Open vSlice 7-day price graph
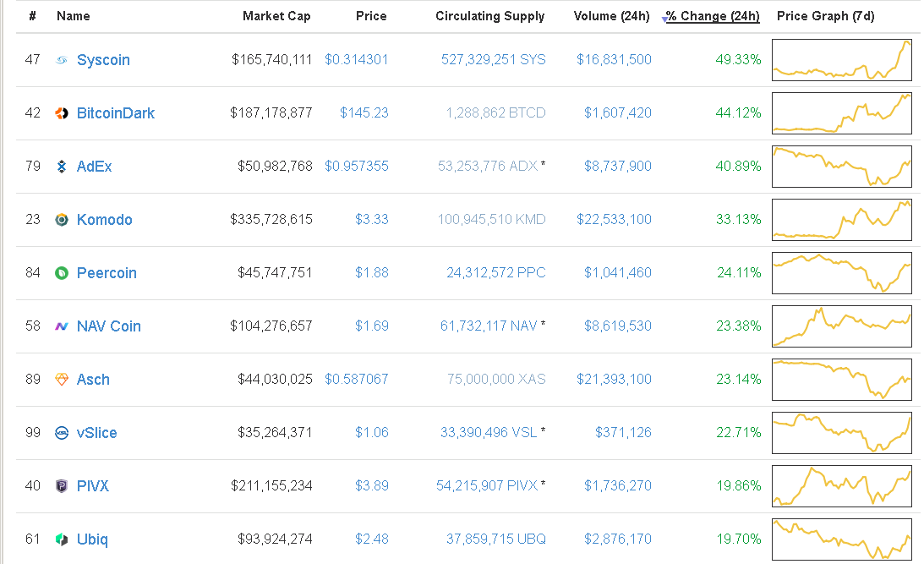 841,433
